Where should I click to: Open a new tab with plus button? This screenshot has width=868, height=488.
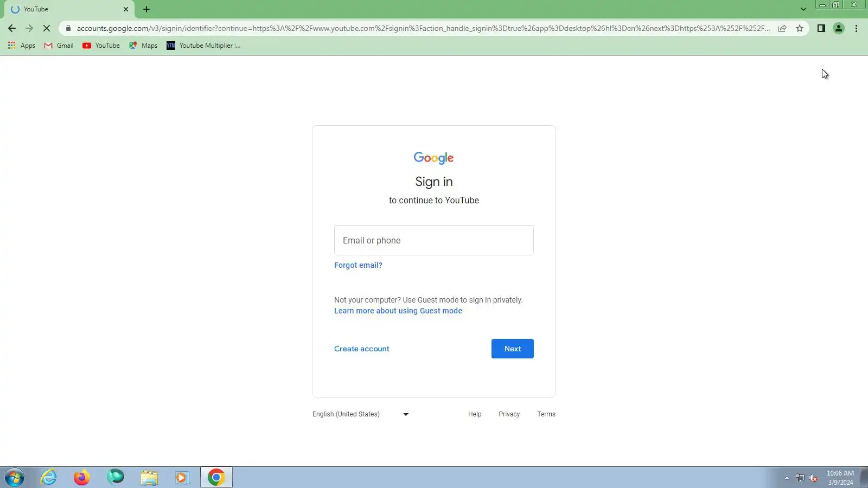point(146,9)
